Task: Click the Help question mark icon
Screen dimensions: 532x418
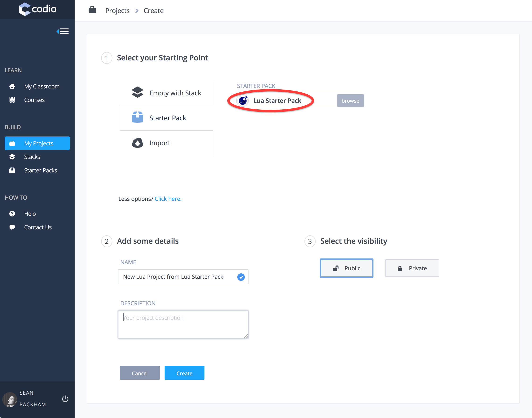Action: coord(12,213)
